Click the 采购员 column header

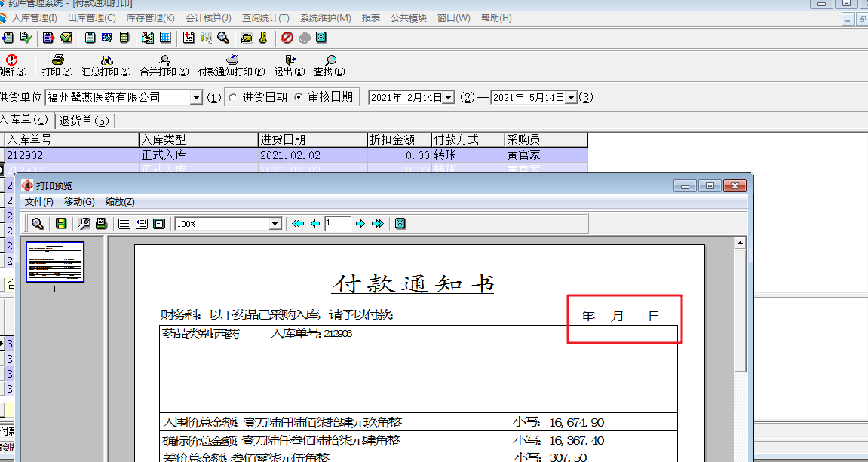(x=546, y=140)
